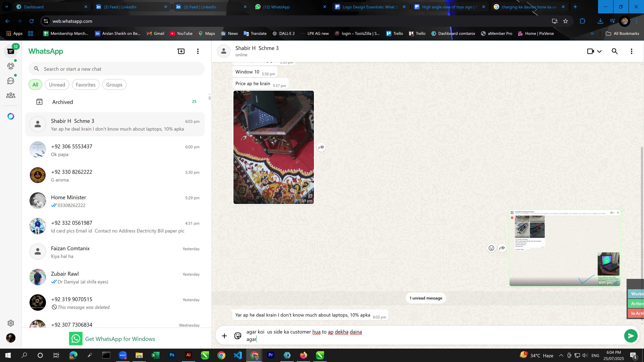
Task: Open All Bookmarks folder
Action: pos(623,34)
